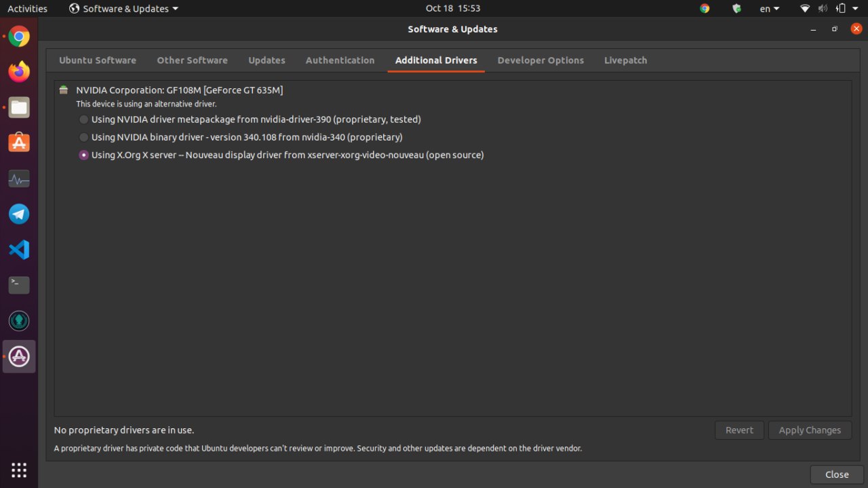Click the shield tray icon
Screen dimensions: 868x488
[737, 9]
